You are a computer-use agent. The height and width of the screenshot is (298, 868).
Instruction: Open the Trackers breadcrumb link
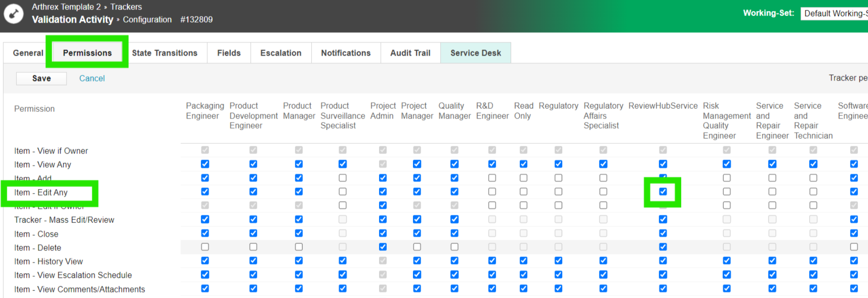pyautogui.click(x=126, y=7)
